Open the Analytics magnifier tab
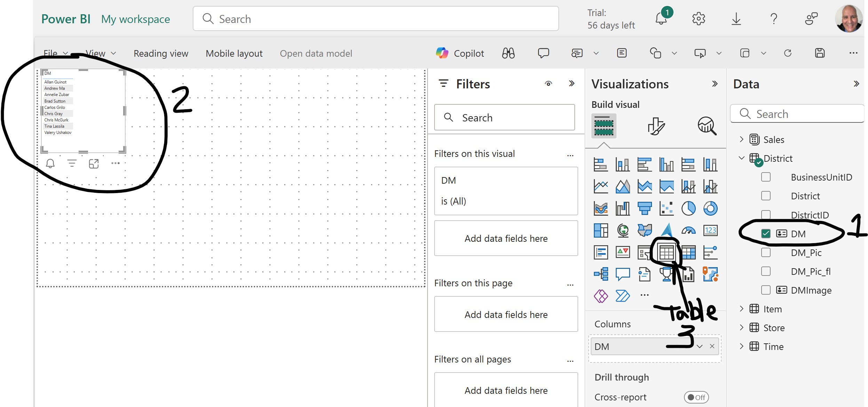The height and width of the screenshot is (407, 868). tap(707, 126)
